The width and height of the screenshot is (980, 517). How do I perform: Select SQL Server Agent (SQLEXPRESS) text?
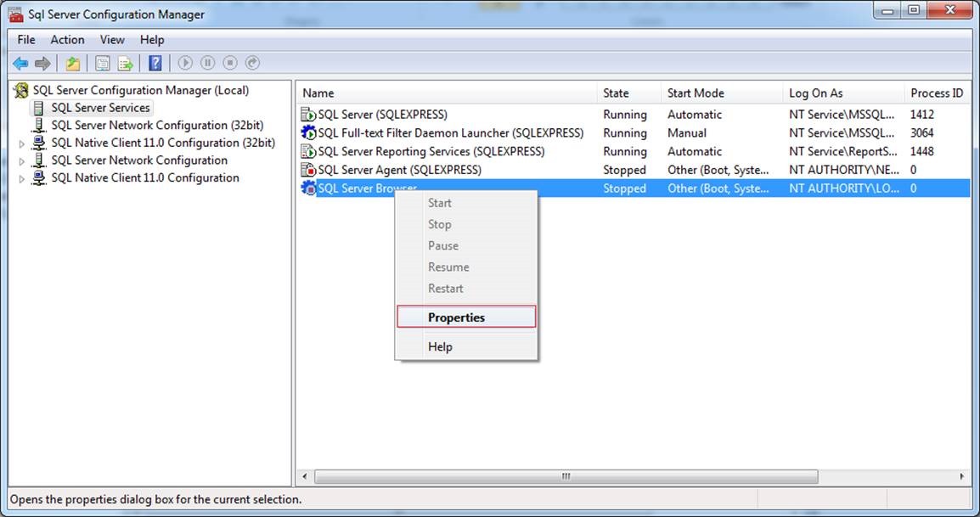coord(399,170)
